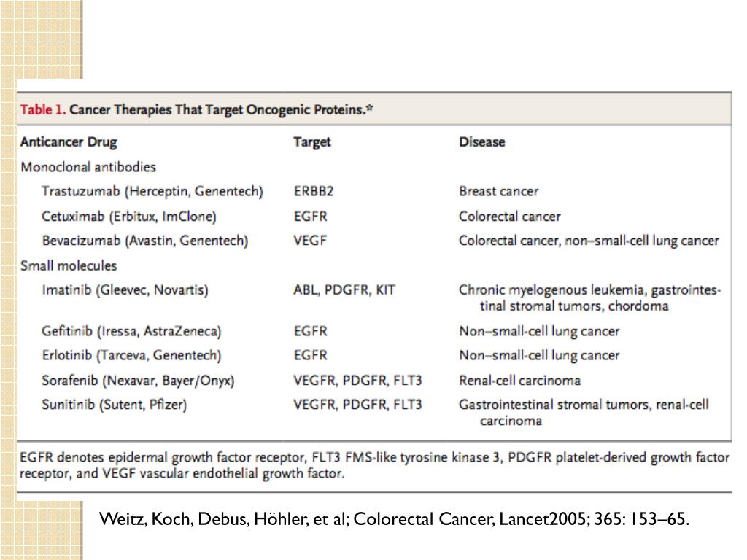Click the Small molecules group row
The image size is (747, 560).
coord(69,265)
